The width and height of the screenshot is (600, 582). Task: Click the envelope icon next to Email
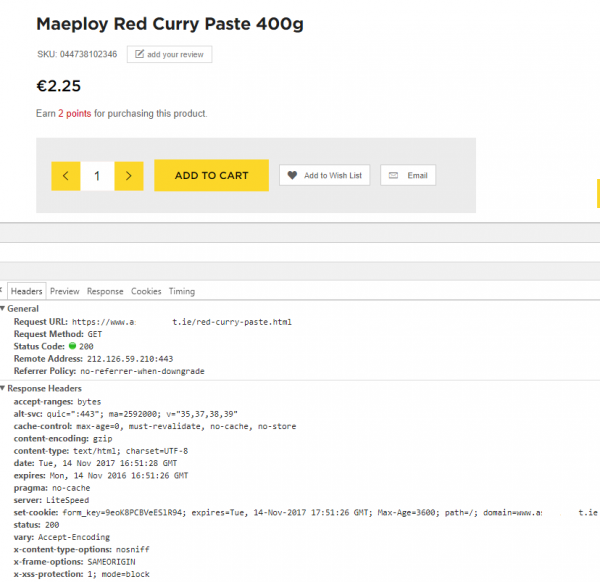[393, 175]
